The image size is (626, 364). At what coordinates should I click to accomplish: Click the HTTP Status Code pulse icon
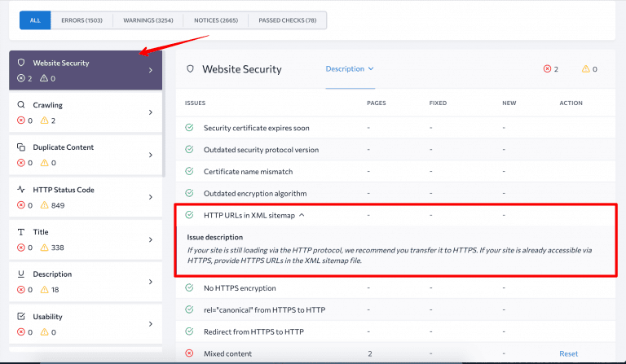21,190
